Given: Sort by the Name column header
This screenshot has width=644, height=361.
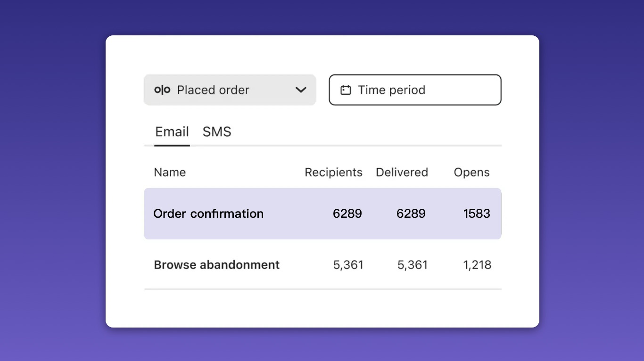Looking at the screenshot, I should [x=170, y=172].
